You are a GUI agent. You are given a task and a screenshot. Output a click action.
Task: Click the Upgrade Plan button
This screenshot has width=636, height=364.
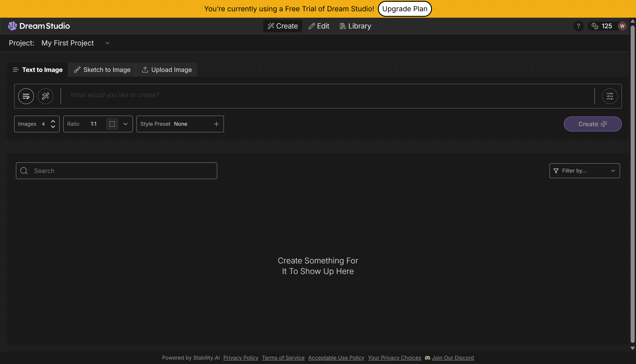[405, 9]
